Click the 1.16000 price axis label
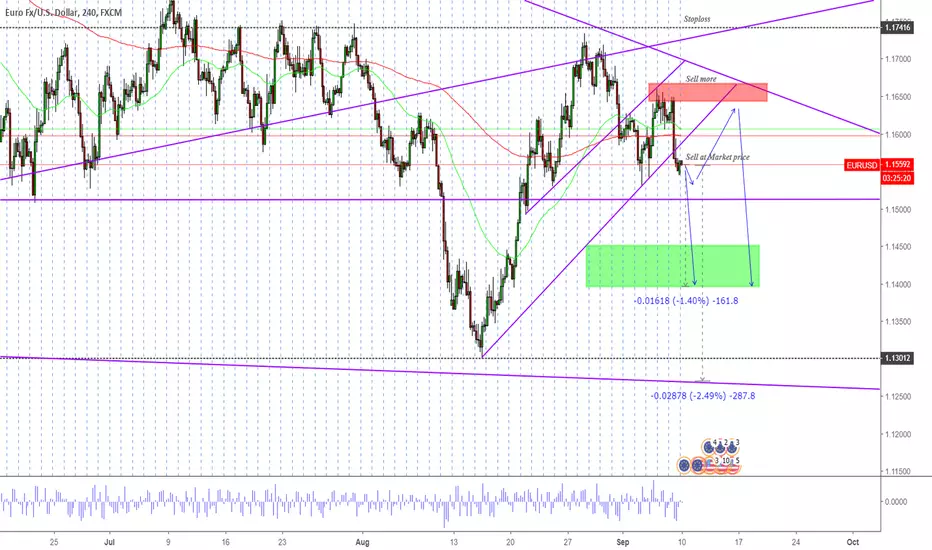This screenshot has width=932, height=550. pyautogui.click(x=898, y=134)
